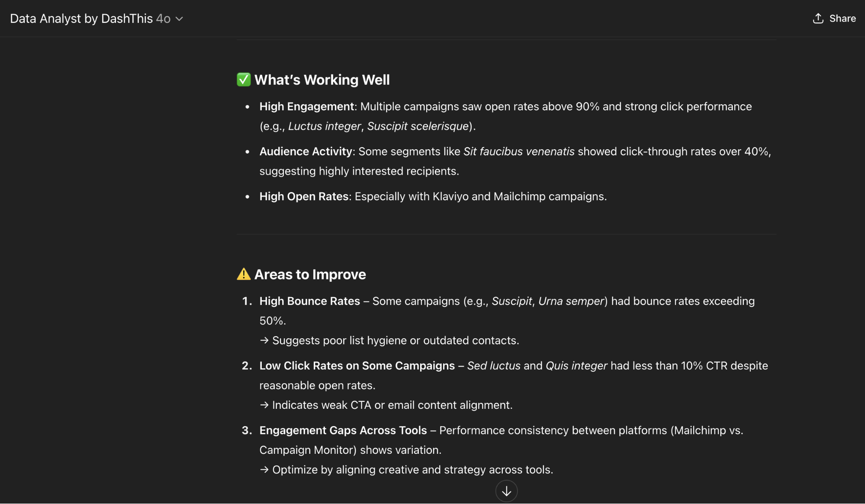Click the bold High Engagement text
The image size is (865, 504).
[307, 106]
